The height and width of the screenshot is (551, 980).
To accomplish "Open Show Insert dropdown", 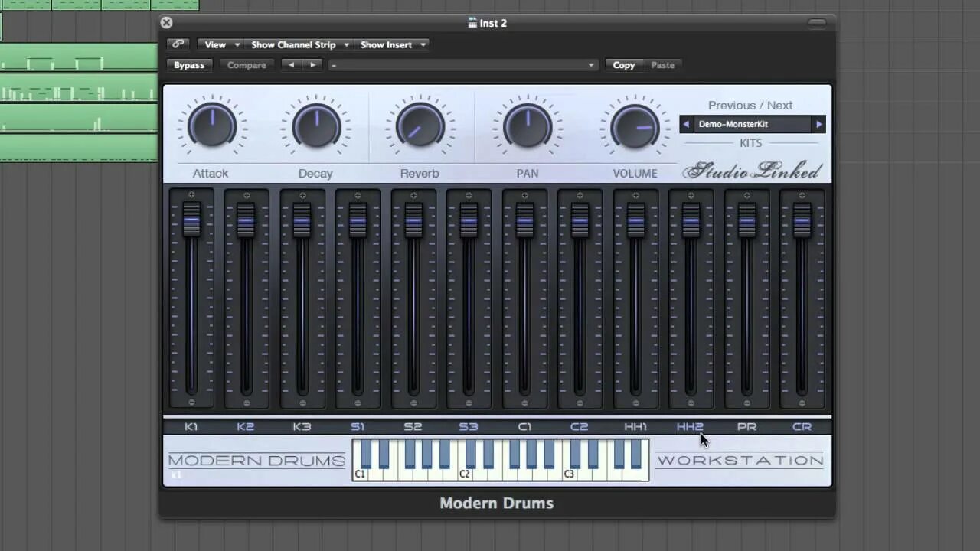I will point(392,44).
